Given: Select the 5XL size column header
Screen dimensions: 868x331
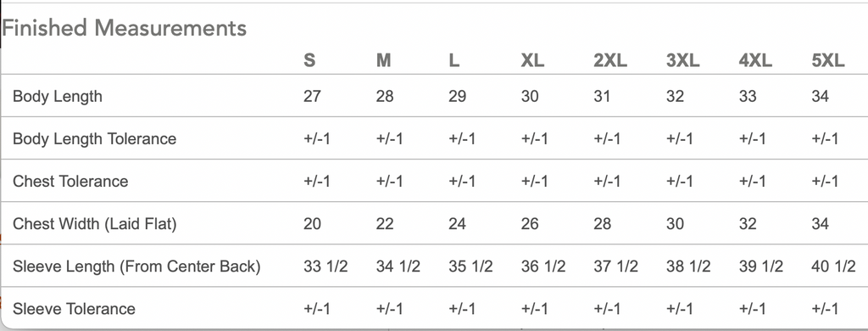Looking at the screenshot, I should (x=828, y=60).
